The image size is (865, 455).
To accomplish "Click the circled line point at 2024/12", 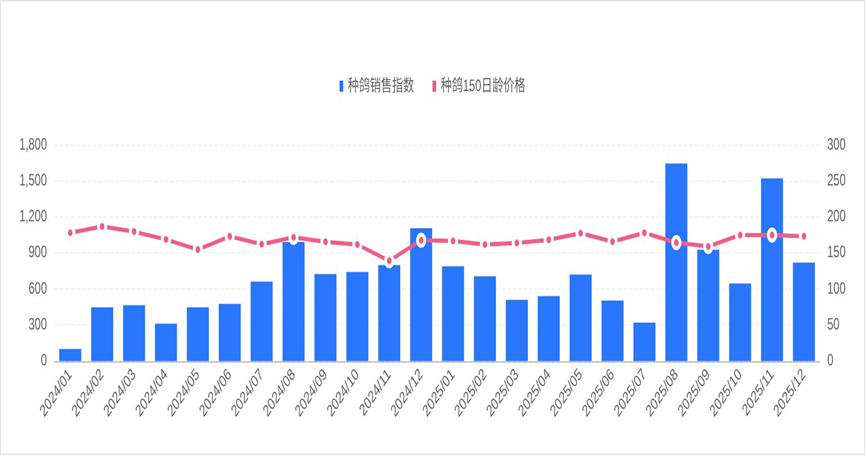I will tap(421, 240).
